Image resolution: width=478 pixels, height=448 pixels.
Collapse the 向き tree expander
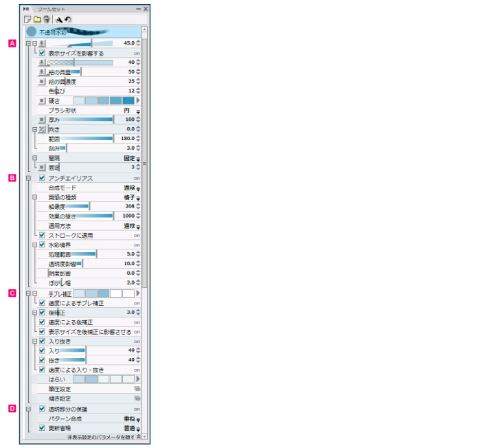[x=35, y=129]
